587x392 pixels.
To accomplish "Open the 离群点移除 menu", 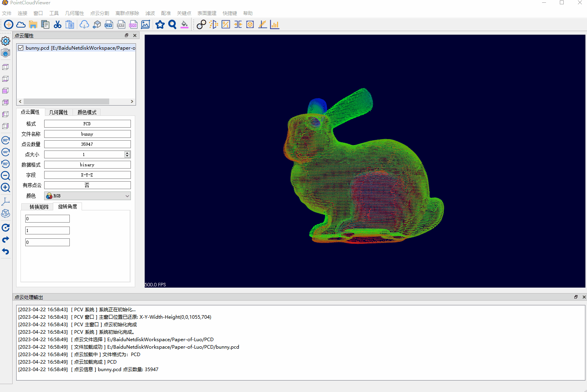I will (127, 13).
